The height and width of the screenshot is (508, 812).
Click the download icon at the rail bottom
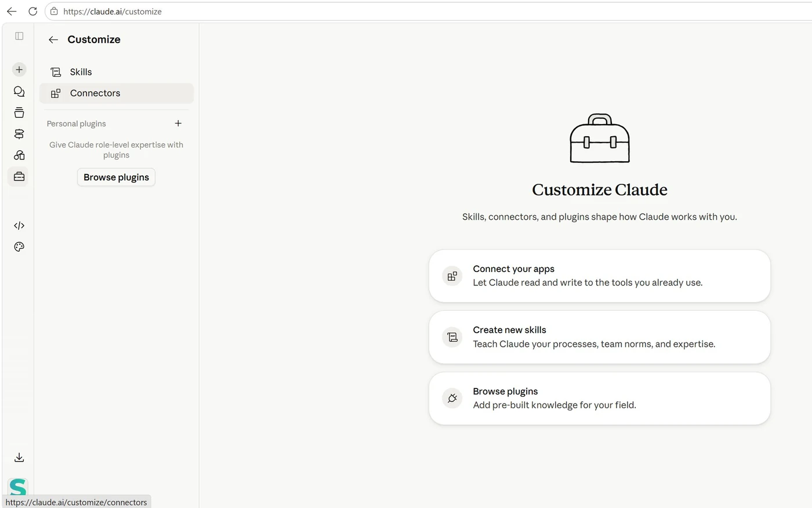[x=19, y=458]
